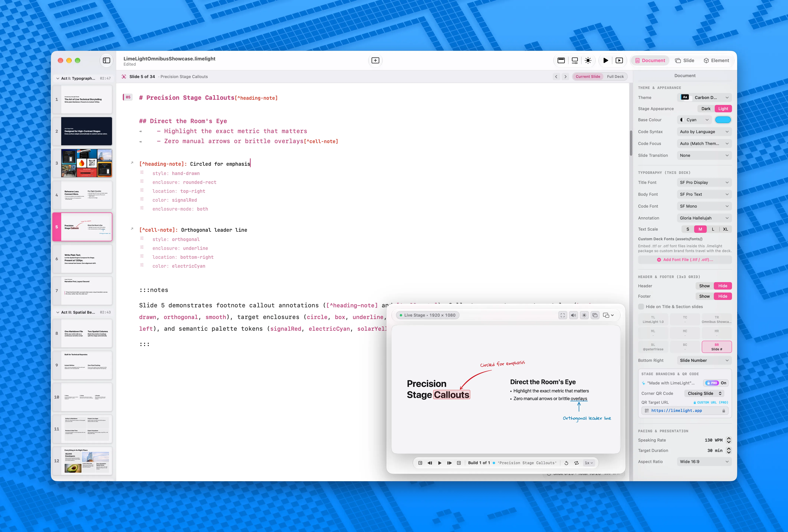Click the fullscreen icon in Live Stage
This screenshot has width=788, height=532.
pos(563,315)
